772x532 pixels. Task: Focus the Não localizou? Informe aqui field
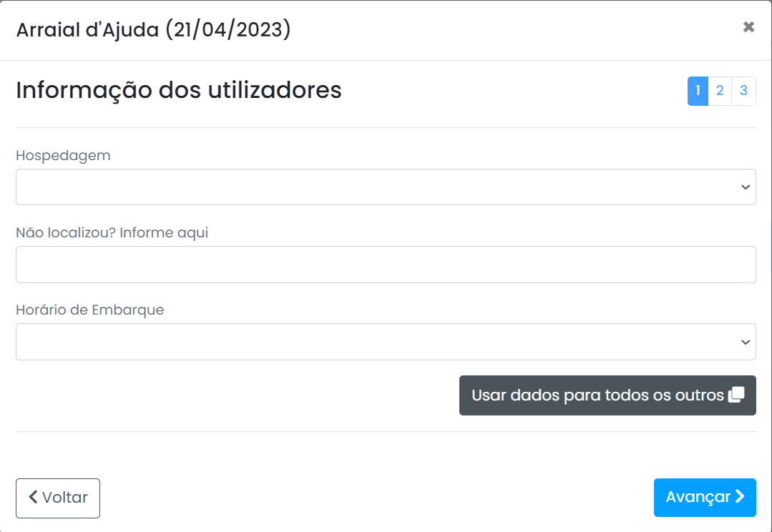coord(386,265)
